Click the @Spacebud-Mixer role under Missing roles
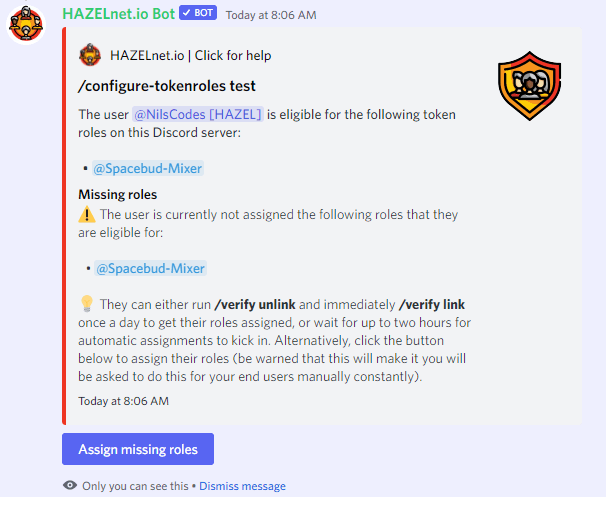 coord(150,268)
